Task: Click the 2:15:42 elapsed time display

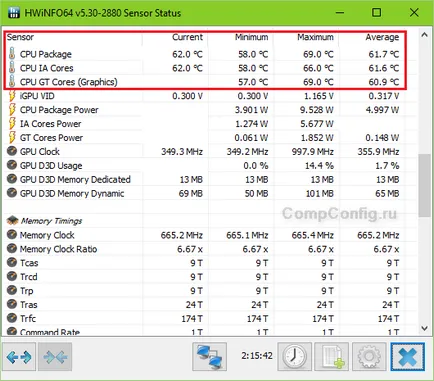Action: click(257, 356)
